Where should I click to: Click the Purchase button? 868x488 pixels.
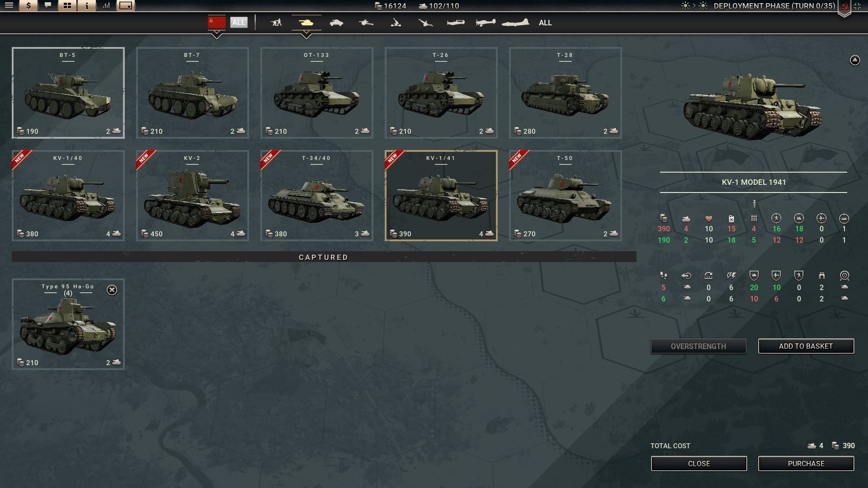[x=806, y=464]
